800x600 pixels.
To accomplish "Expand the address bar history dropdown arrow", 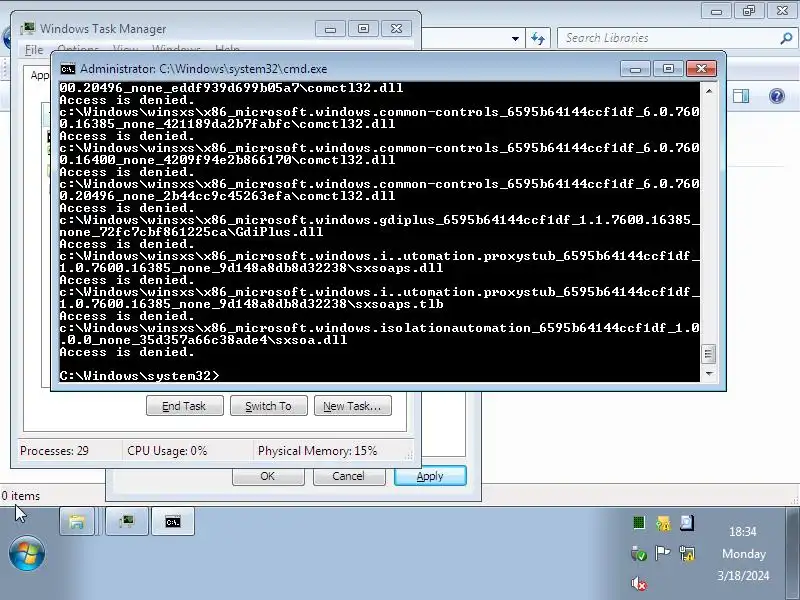I will pyautogui.click(x=515, y=38).
